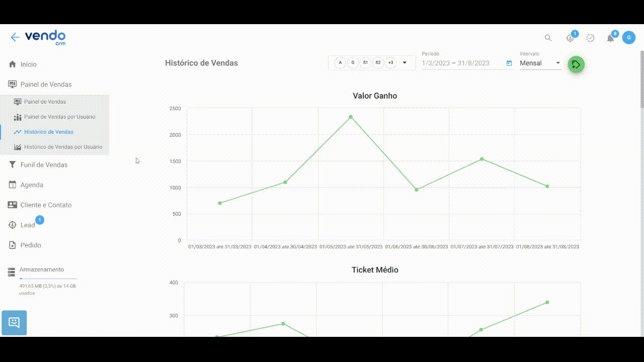Open Painel de Vendas por Usuário link
Image resolution: width=644 pixels, height=362 pixels.
59,117
